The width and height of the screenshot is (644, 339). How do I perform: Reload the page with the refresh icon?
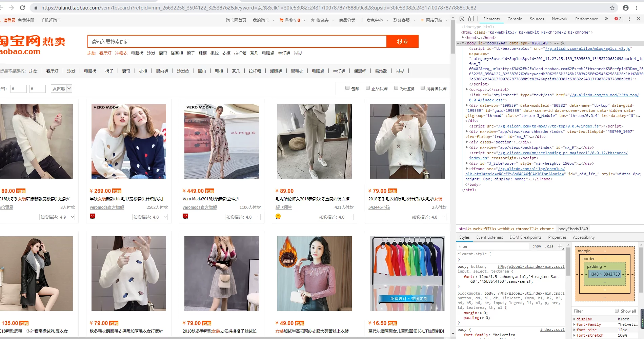pyautogui.click(x=22, y=7)
